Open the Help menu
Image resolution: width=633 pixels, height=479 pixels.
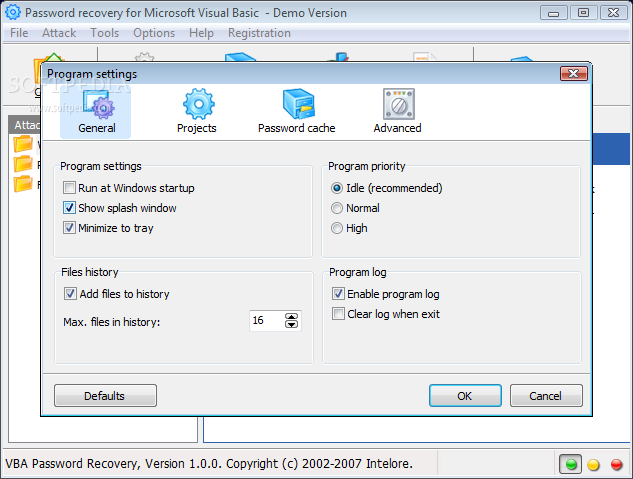[x=201, y=33]
